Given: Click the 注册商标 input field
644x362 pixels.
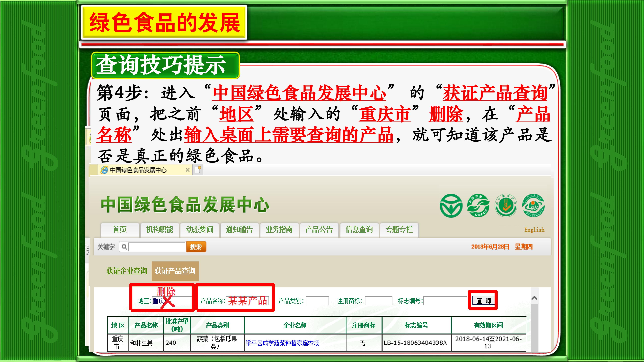Looking at the screenshot, I should pyautogui.click(x=379, y=300).
